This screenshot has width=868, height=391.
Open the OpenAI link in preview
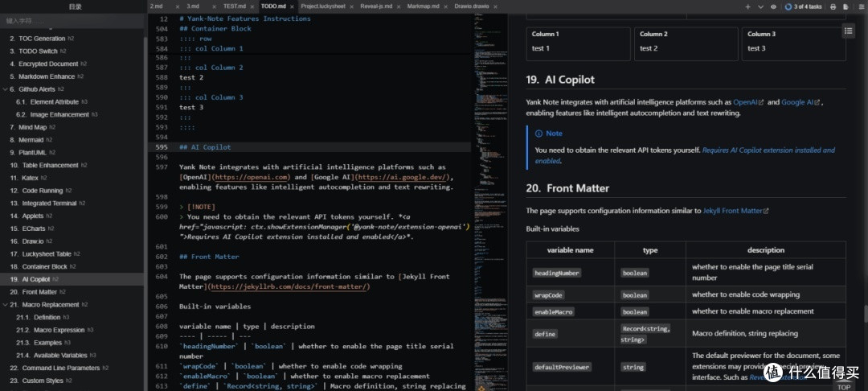click(x=748, y=102)
